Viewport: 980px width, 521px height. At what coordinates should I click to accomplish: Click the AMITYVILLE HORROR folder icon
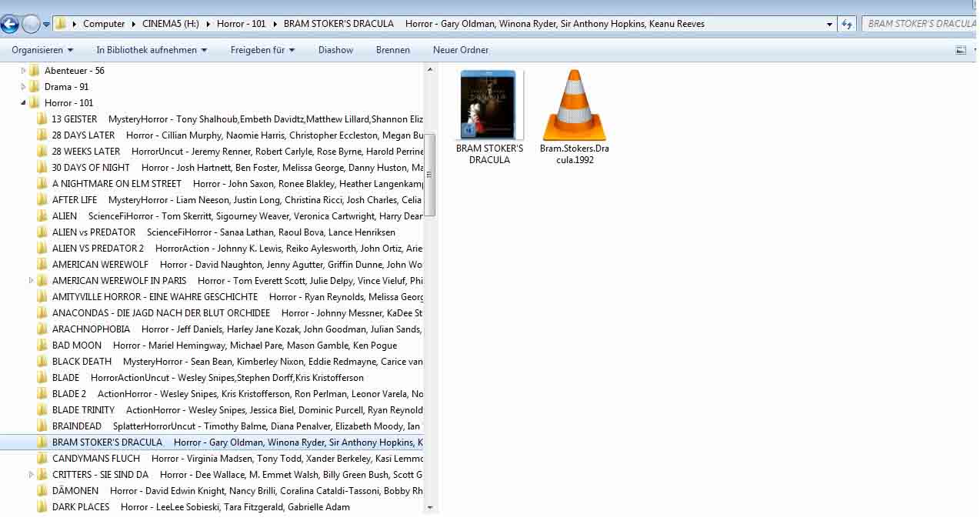coord(42,297)
